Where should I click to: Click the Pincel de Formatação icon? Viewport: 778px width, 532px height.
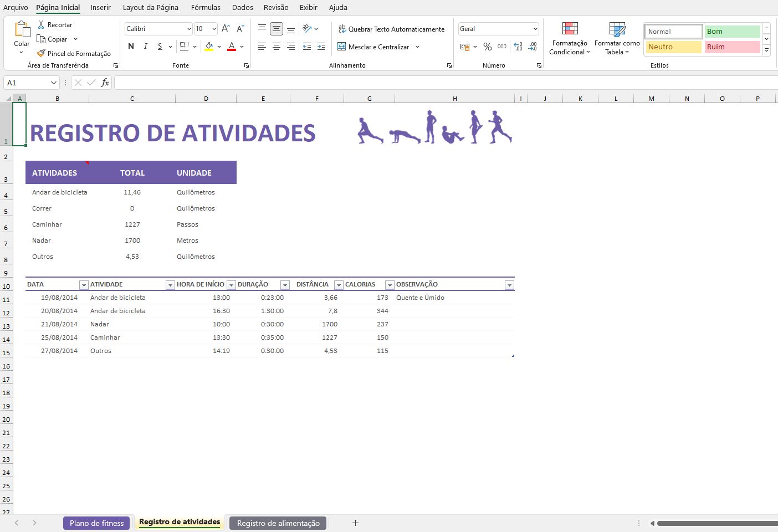point(41,53)
